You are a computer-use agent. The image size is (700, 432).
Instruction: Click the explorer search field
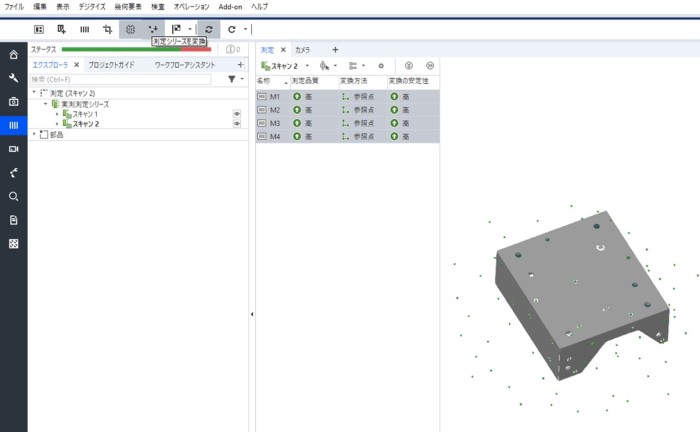(121, 79)
